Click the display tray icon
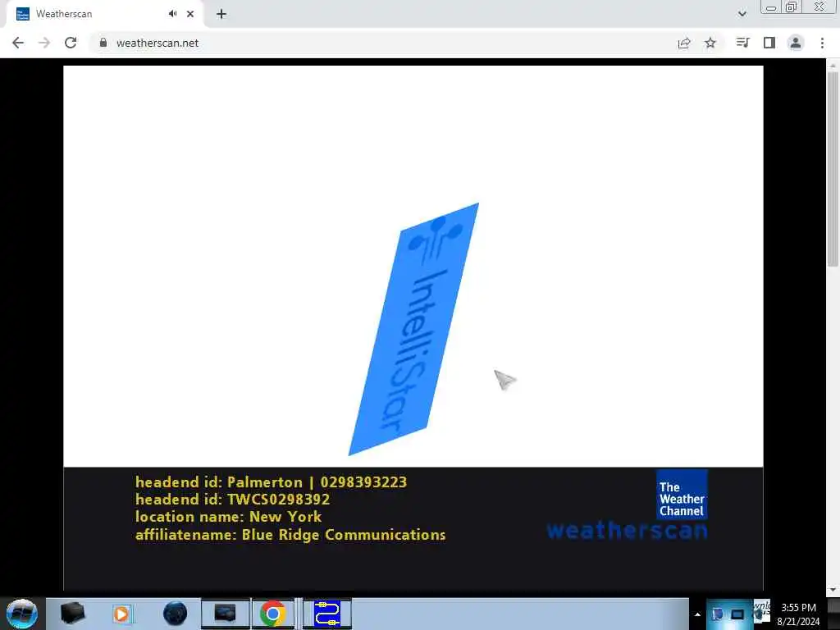The image size is (840, 630). click(737, 614)
